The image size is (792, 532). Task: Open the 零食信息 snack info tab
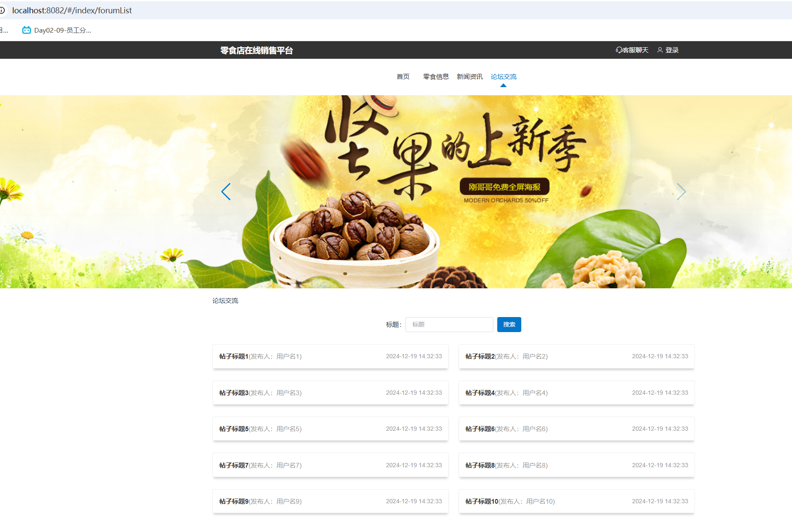(x=435, y=77)
